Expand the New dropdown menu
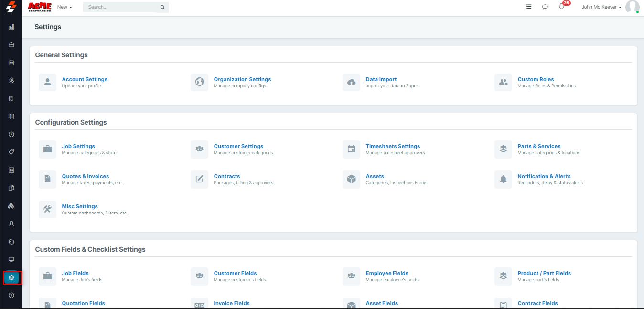The width and height of the screenshot is (644, 309). tap(64, 7)
